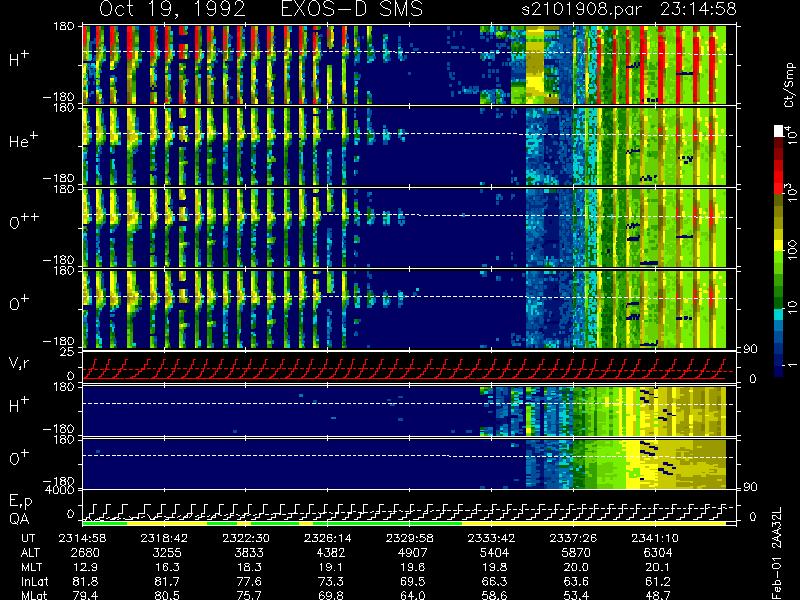Click UT value '2337:26'

click(x=573, y=538)
